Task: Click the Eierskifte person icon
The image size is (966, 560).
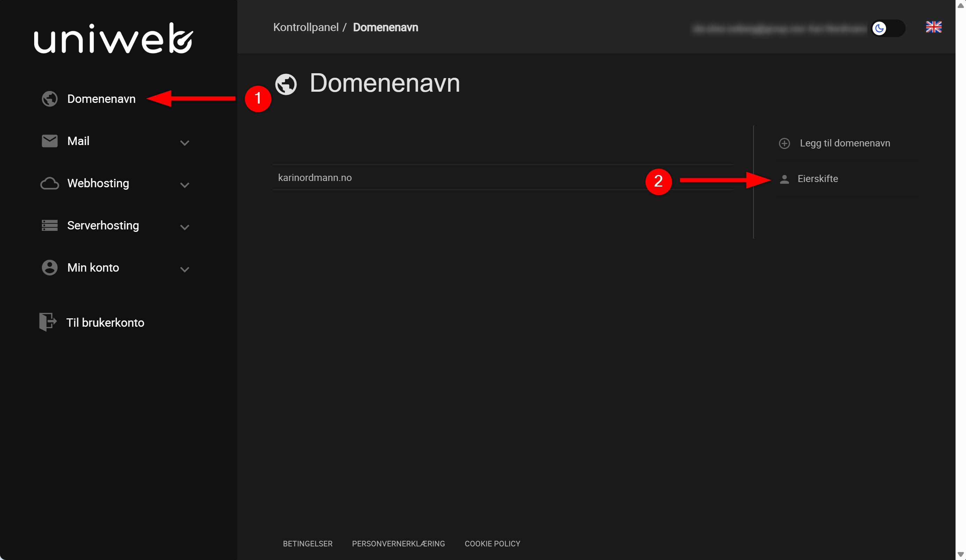Action: tap(784, 179)
